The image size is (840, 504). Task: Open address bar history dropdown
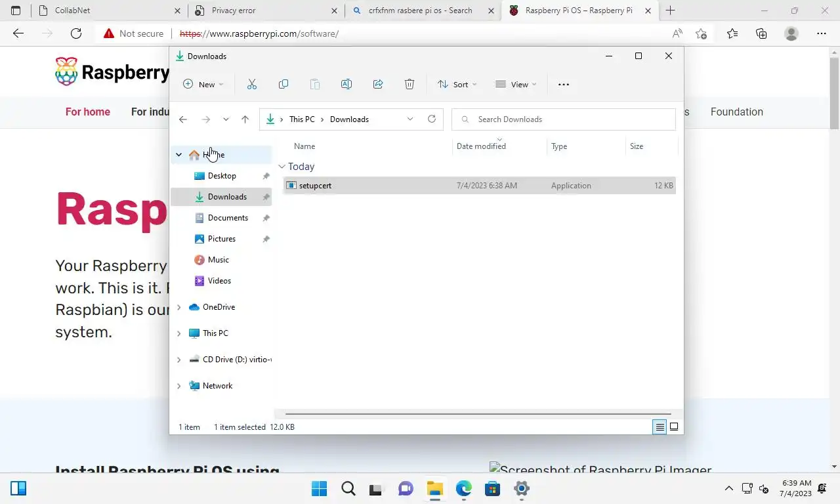(x=410, y=119)
